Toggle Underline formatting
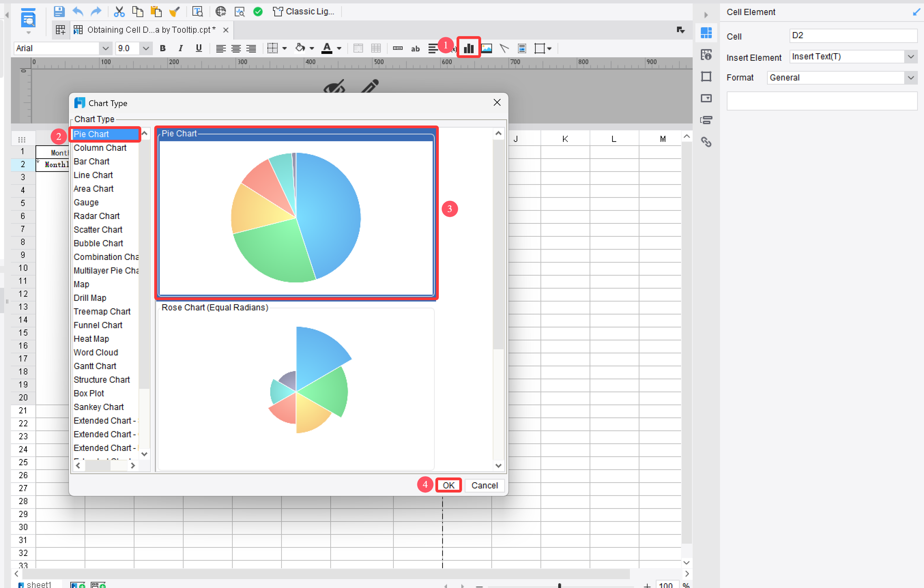Viewport: 924px width, 588px height. tap(198, 48)
